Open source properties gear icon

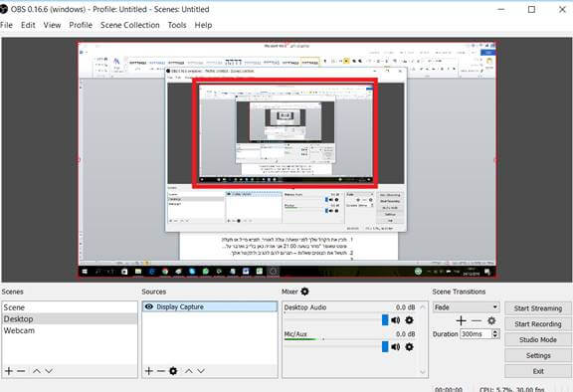coord(173,371)
